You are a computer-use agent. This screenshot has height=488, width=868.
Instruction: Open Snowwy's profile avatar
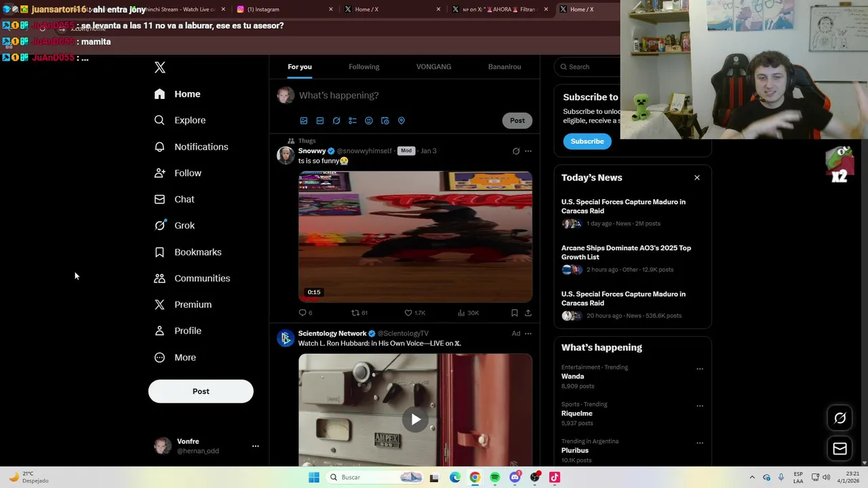point(285,155)
